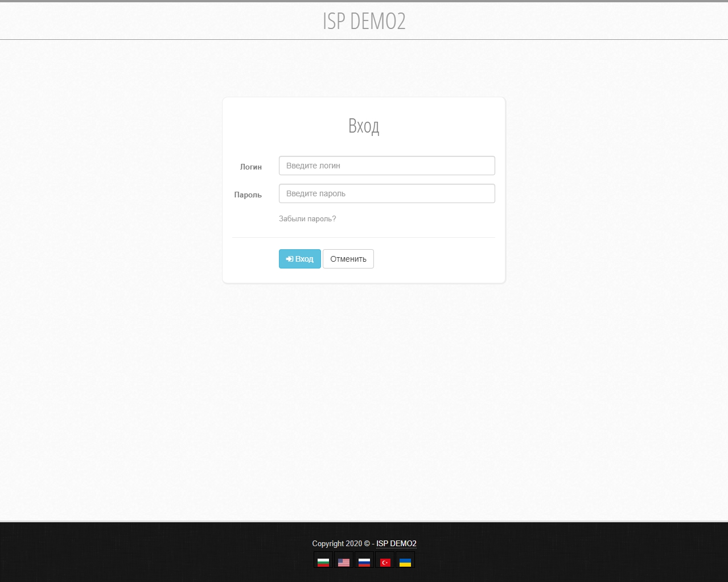Click the ISP DEMO2 header title

[x=364, y=21]
